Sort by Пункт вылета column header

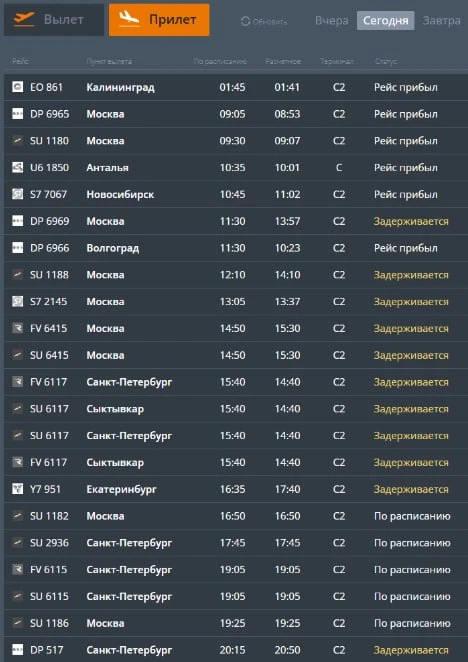[109, 62]
